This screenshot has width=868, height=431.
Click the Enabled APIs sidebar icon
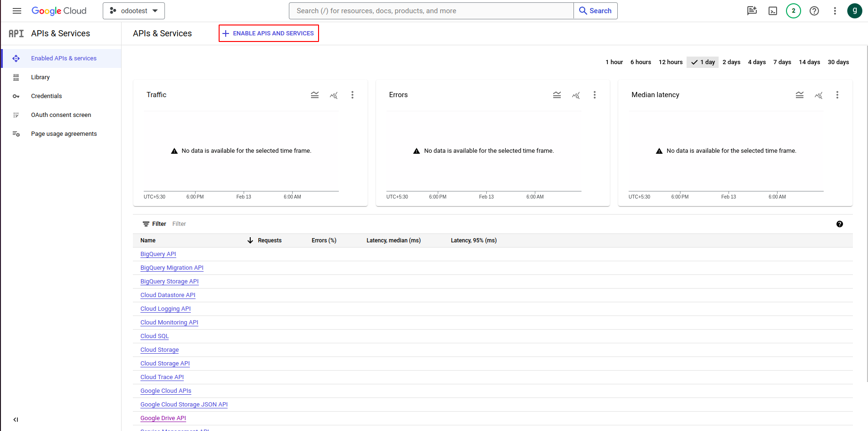tap(16, 58)
